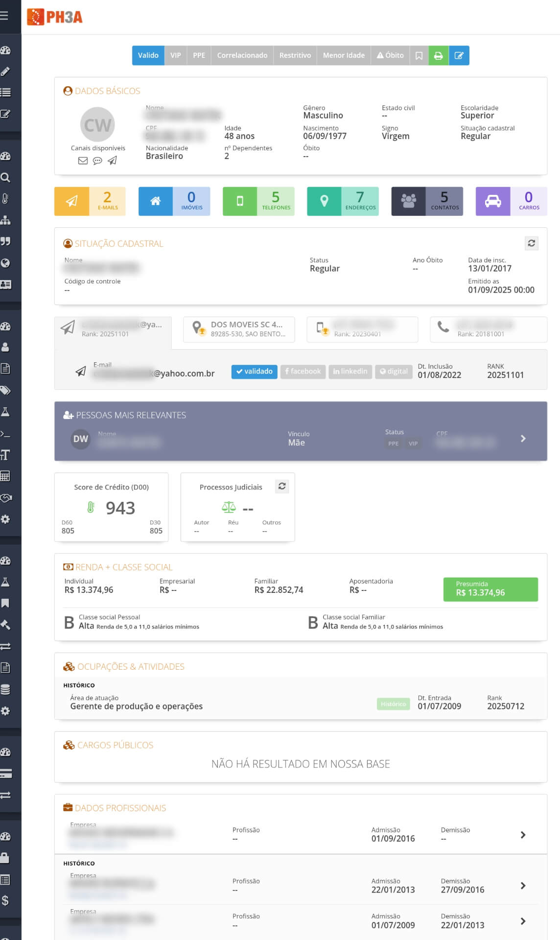Viewport: 560px width, 940px height.
Task: Open the search magnifier in the sidebar
Action: coord(5,177)
